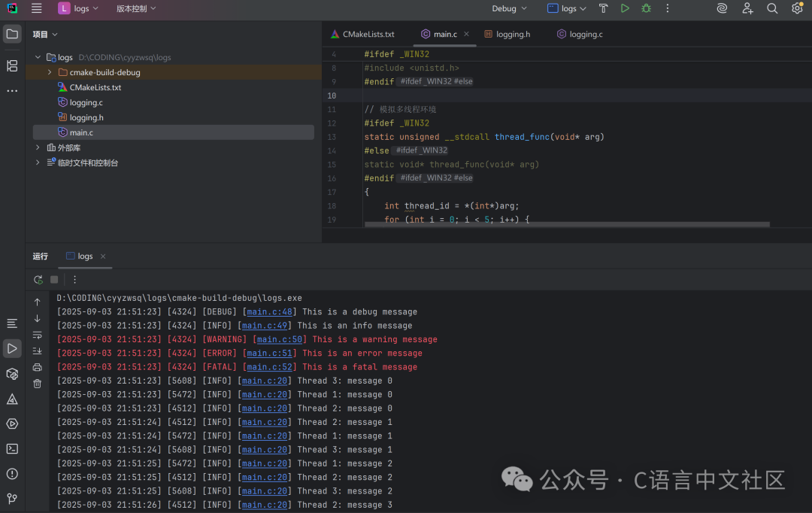Click the logs.exe path line in console
The height and width of the screenshot is (513, 812).
[179, 298]
